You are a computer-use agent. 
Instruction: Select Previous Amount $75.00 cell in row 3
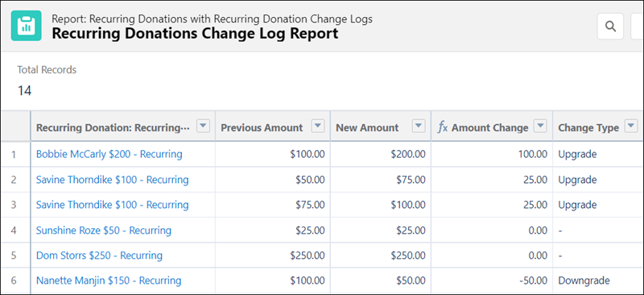(273, 205)
